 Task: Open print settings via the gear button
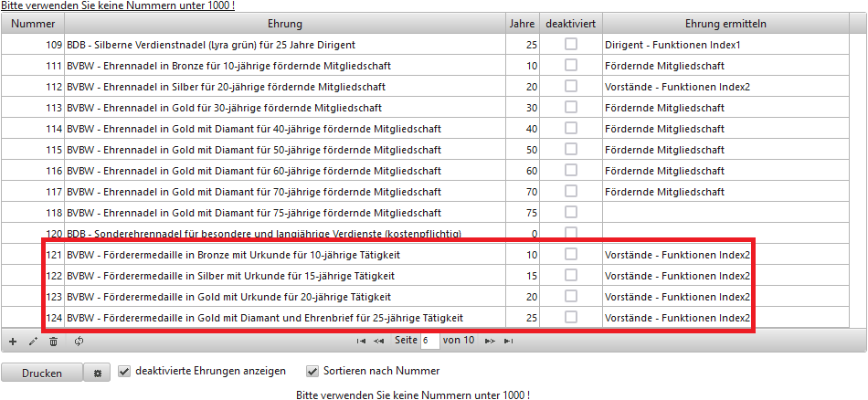coord(98,373)
